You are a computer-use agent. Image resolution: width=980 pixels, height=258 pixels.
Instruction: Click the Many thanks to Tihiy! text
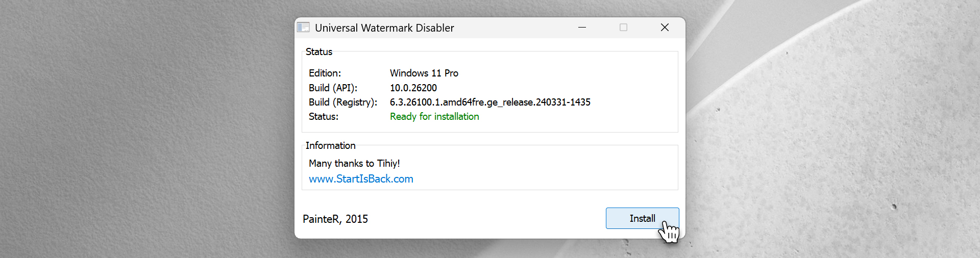click(x=354, y=164)
